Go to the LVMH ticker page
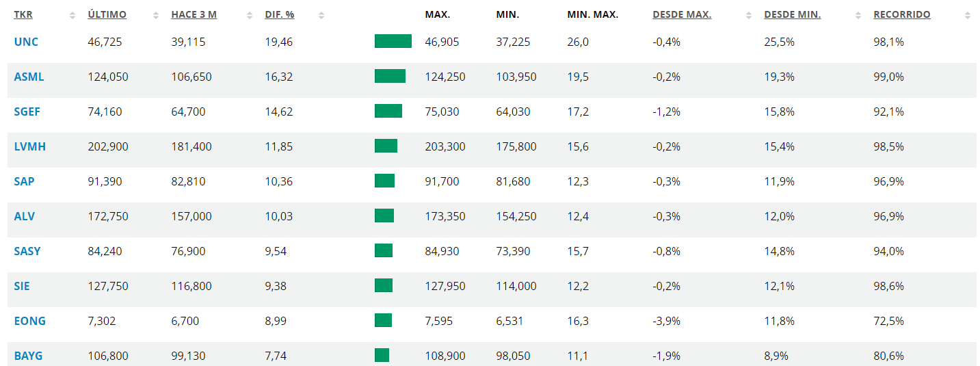The width and height of the screenshot is (980, 366). pyautogui.click(x=29, y=146)
